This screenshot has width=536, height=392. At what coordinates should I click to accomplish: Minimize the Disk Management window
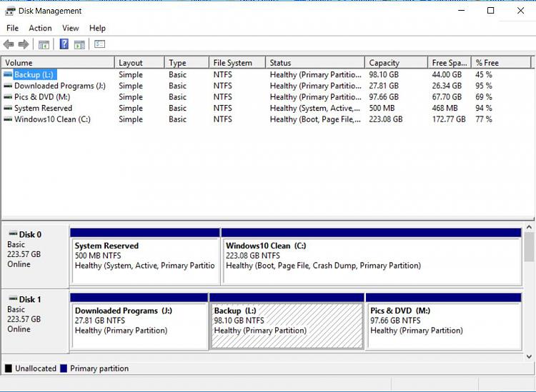click(462, 11)
